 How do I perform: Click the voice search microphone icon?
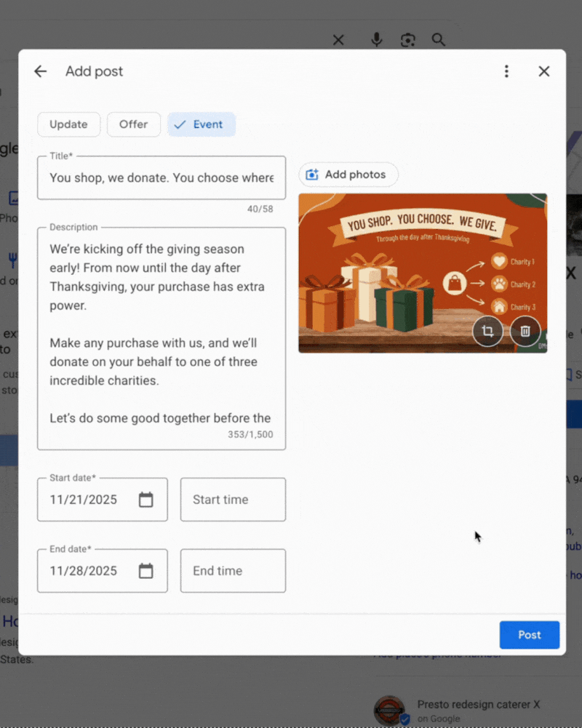(x=376, y=40)
